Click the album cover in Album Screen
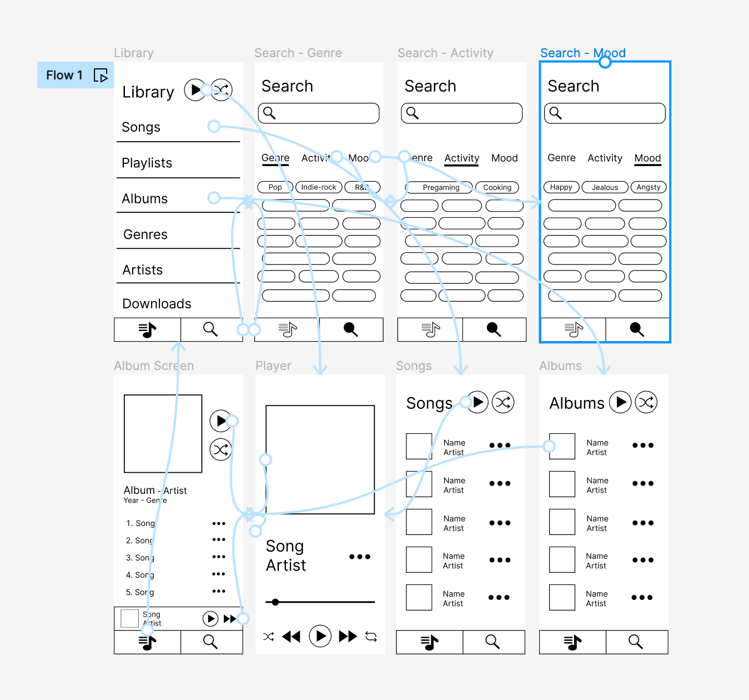Screen dimensions: 749x700 [163, 434]
